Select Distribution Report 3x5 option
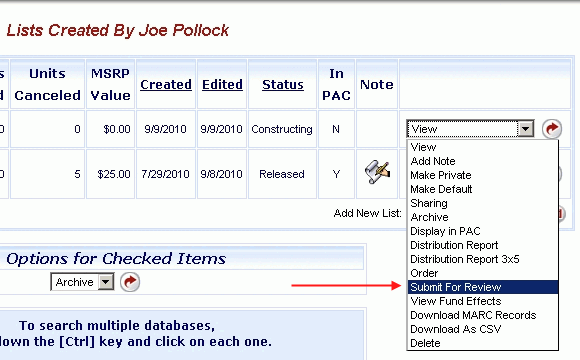This screenshot has width=580, height=360. [483, 259]
